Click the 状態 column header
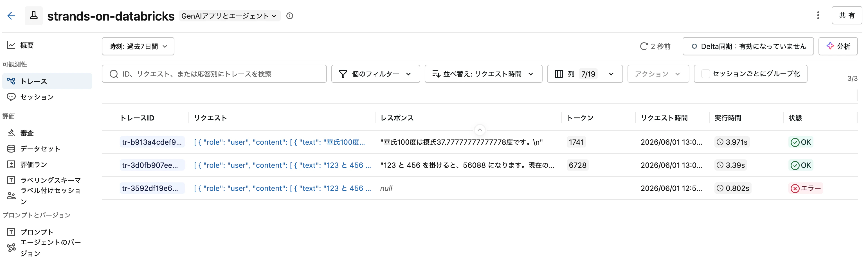This screenshot has width=868, height=268. click(x=795, y=118)
